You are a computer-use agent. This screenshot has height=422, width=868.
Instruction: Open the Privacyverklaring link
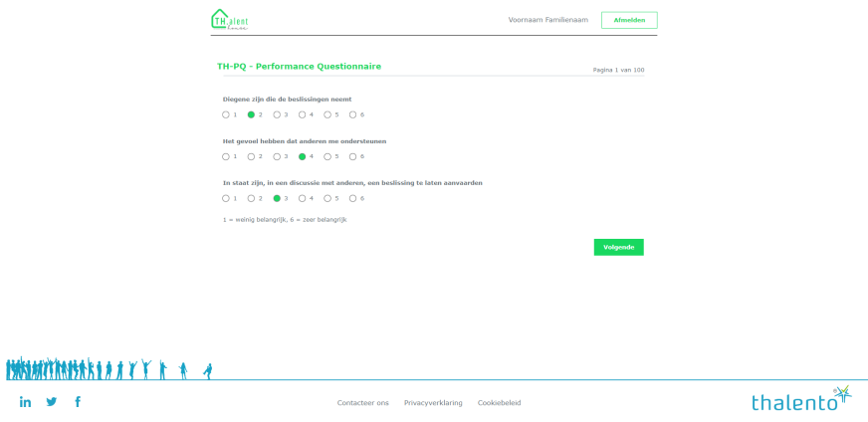coord(433,403)
